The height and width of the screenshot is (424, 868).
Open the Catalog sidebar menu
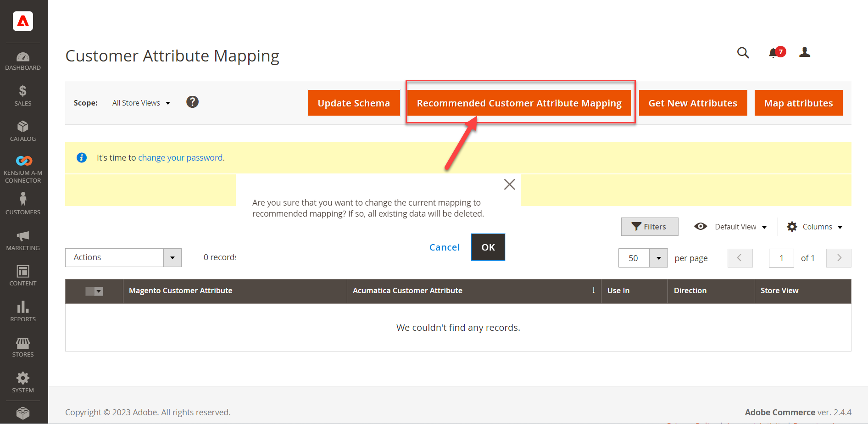pyautogui.click(x=23, y=131)
